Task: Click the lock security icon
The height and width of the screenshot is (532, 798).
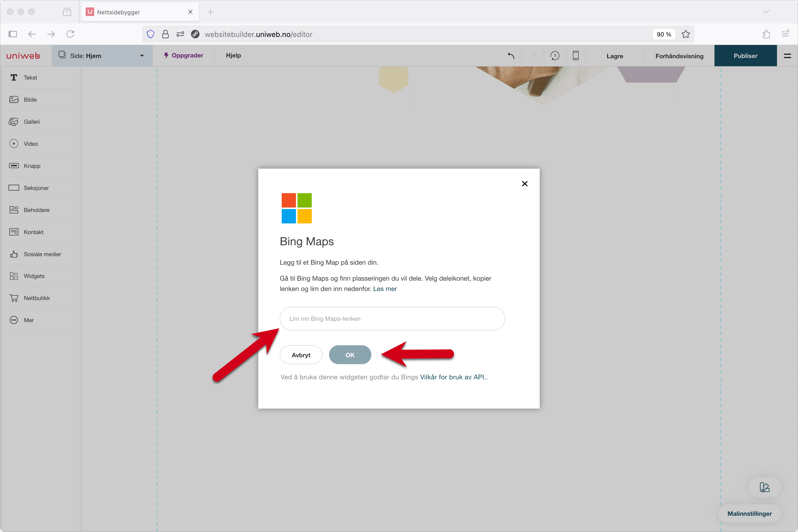Action: pos(165,34)
